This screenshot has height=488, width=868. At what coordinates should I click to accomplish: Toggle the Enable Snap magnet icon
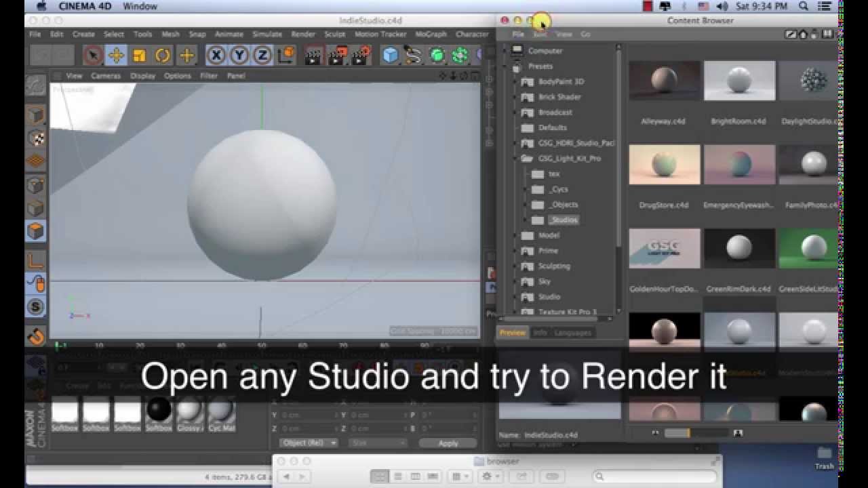36,336
